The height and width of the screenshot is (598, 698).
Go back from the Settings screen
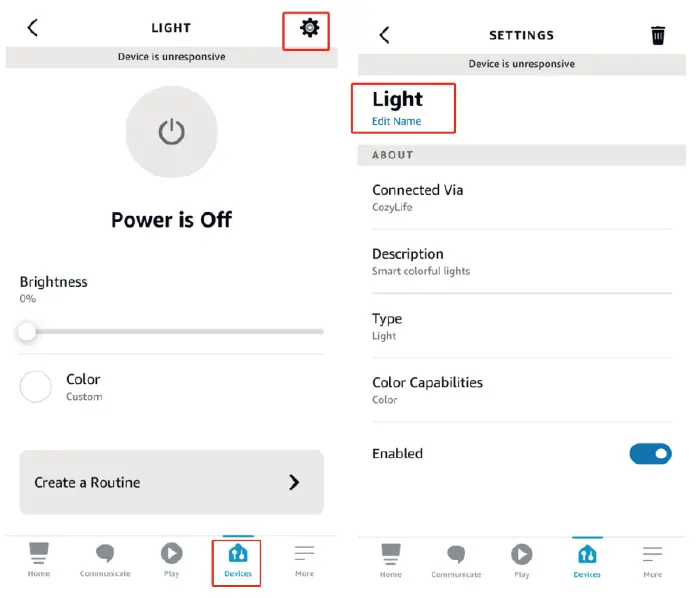(384, 35)
